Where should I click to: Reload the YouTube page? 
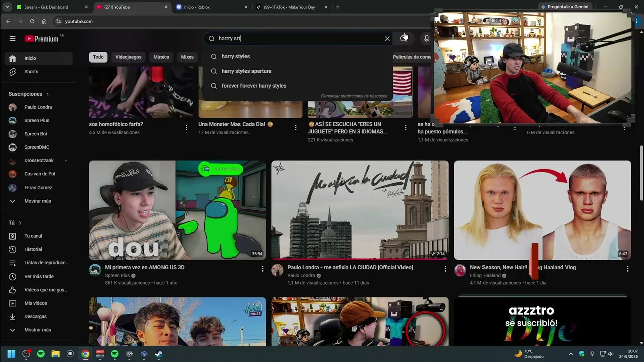pyautogui.click(x=32, y=21)
